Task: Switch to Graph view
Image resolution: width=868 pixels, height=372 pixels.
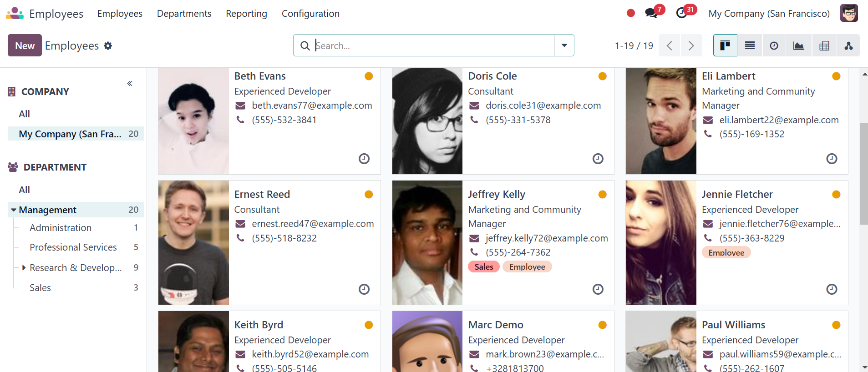Action: (x=798, y=45)
